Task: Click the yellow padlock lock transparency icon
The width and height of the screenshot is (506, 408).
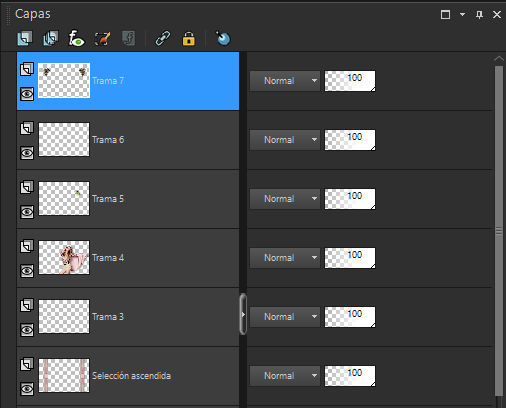Action: pyautogui.click(x=189, y=39)
